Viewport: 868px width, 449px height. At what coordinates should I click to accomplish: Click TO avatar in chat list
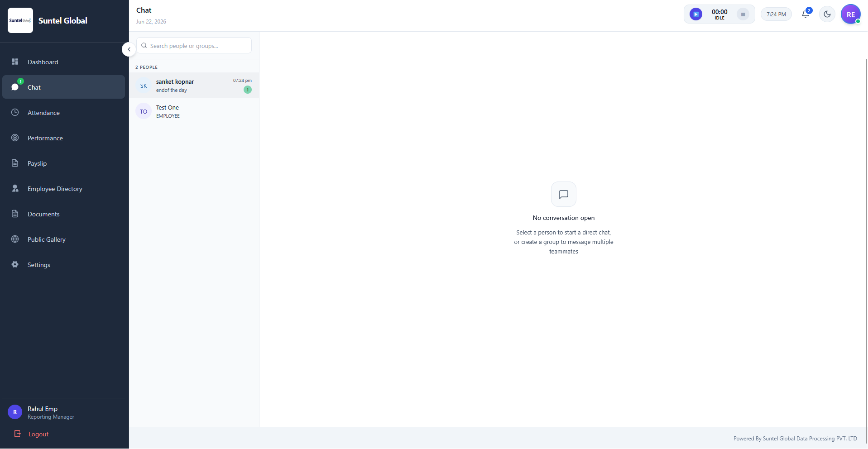tap(144, 111)
